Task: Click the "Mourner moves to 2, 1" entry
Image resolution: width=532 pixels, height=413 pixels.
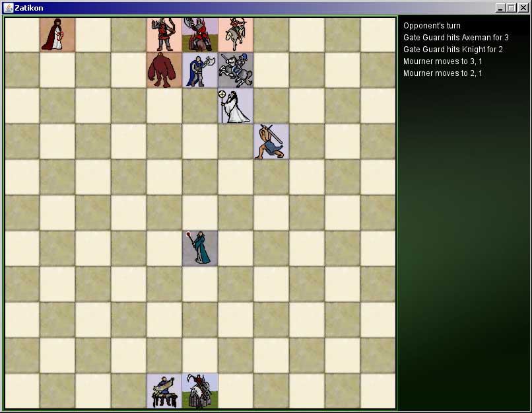Action: [442, 73]
